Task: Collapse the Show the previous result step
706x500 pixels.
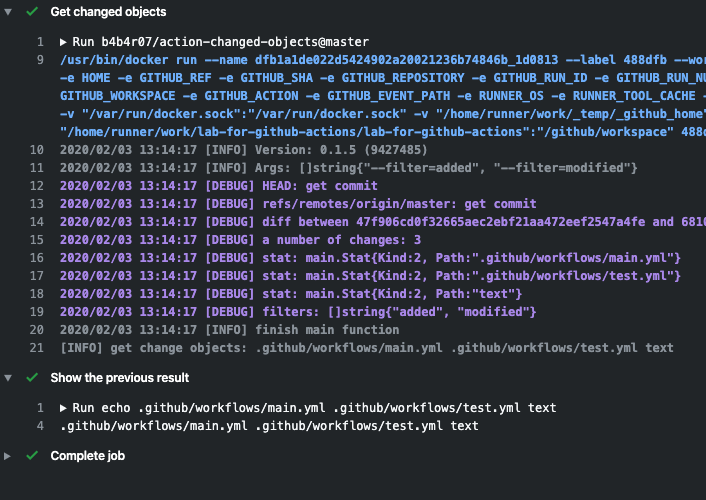Action: (8, 378)
